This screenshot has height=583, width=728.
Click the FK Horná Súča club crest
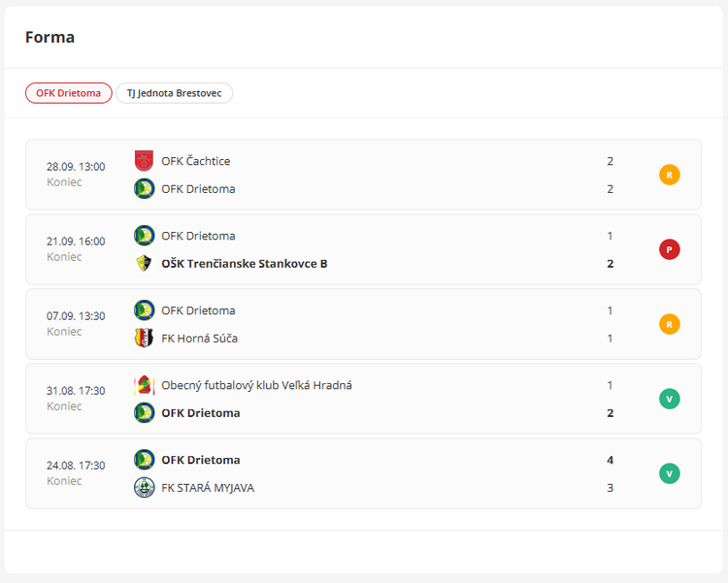(x=144, y=338)
